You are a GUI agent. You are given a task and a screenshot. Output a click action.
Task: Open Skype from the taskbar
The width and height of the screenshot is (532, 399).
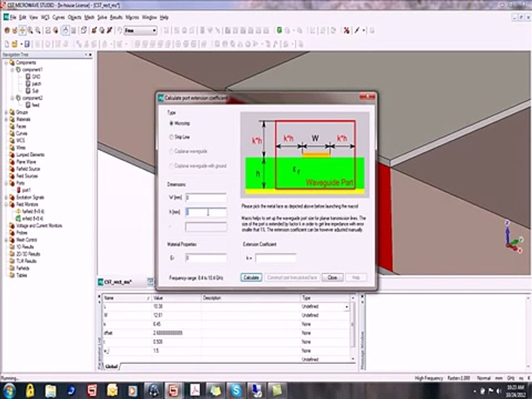click(236, 391)
